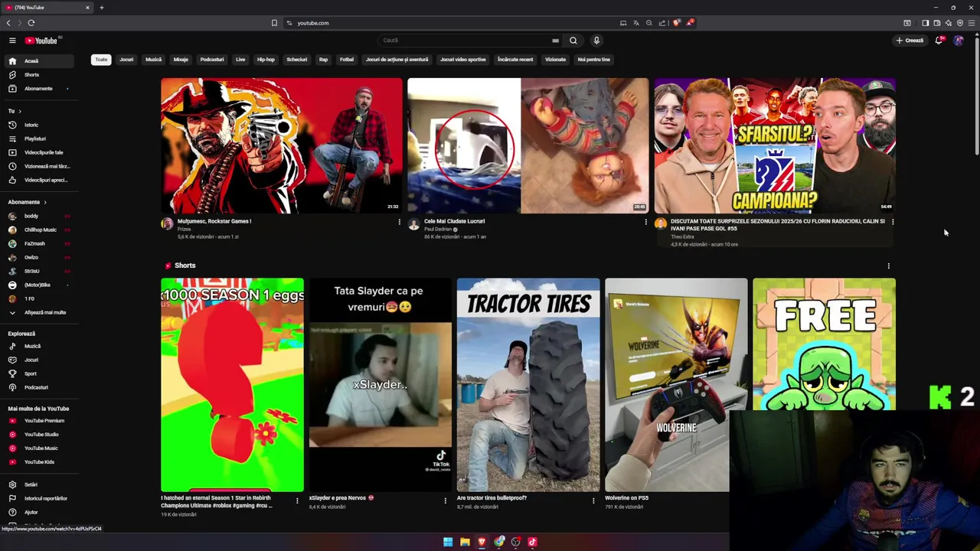Image resolution: width=980 pixels, height=551 pixels.
Task: Open options for Cele Mai Ciudate Lucruri video
Action: (645, 222)
